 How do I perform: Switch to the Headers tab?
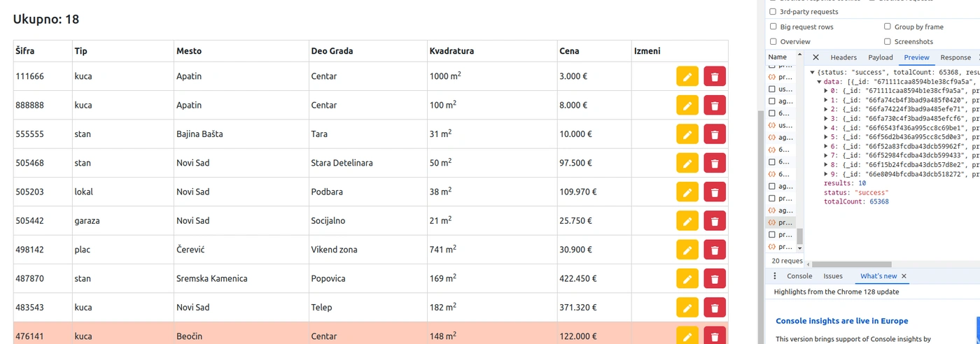[843, 57]
